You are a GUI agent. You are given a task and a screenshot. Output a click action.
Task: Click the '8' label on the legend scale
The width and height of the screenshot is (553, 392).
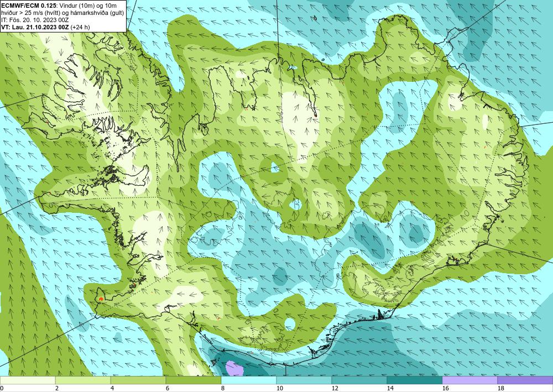click(x=222, y=388)
